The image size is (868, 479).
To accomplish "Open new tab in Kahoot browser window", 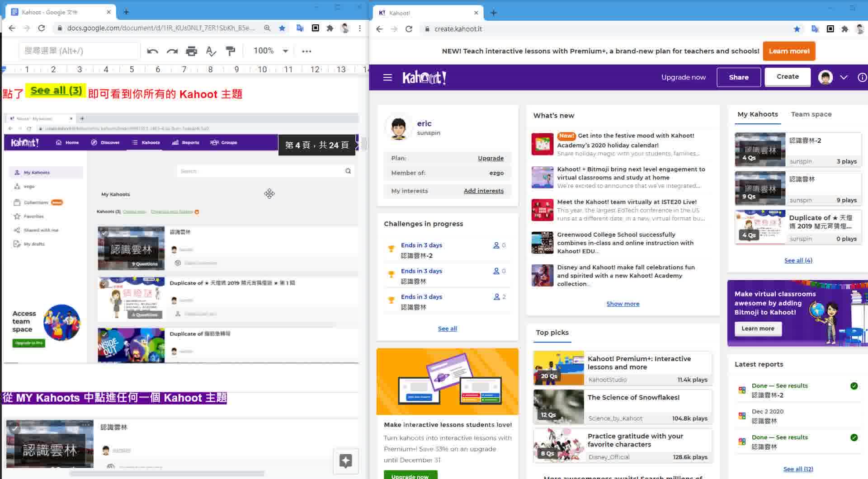I will tap(494, 13).
